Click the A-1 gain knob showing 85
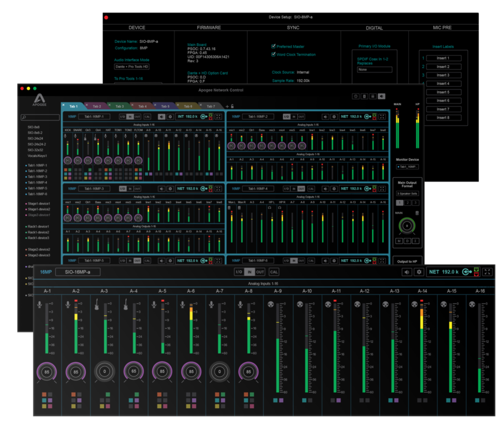The width and height of the screenshot is (504, 433). pos(47,372)
